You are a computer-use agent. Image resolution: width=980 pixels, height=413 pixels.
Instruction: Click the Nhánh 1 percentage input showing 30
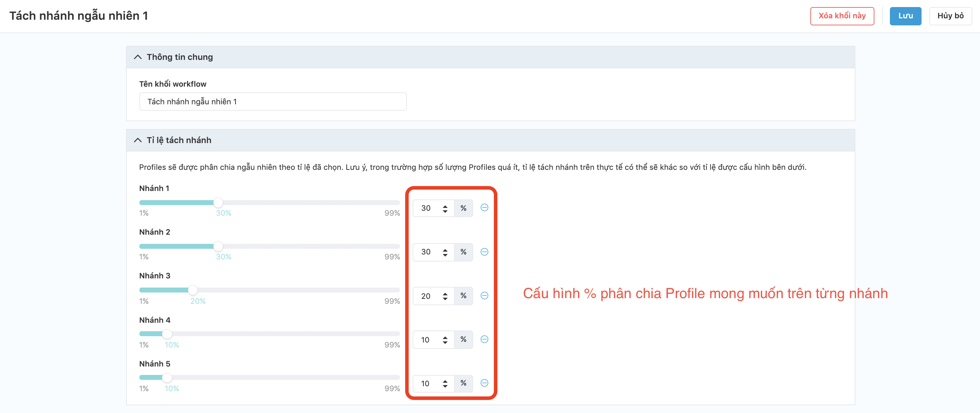tap(433, 208)
